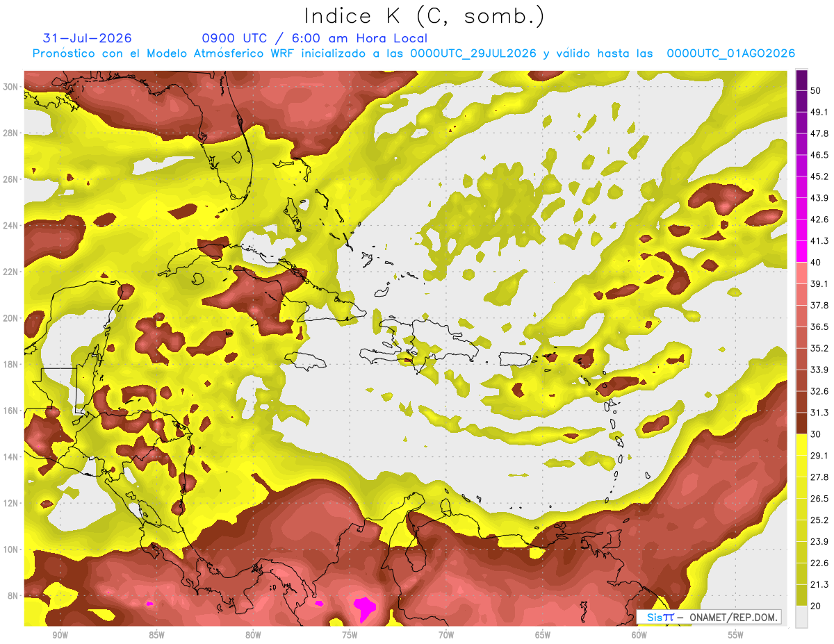Click the "85W" longitude label
The height and width of the screenshot is (644, 834).
point(156,635)
